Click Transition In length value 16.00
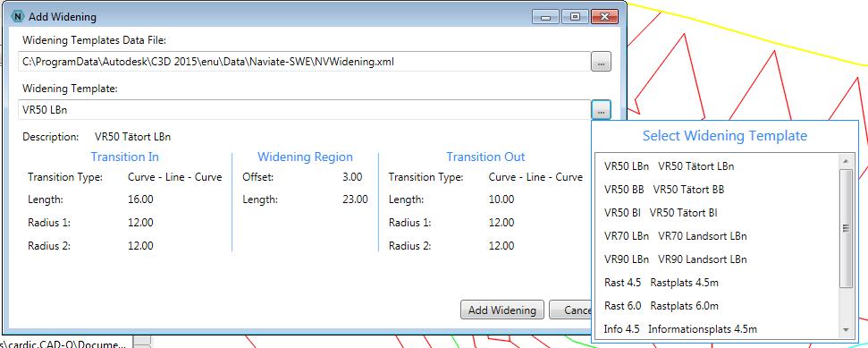This screenshot has height=348, width=868. point(140,199)
